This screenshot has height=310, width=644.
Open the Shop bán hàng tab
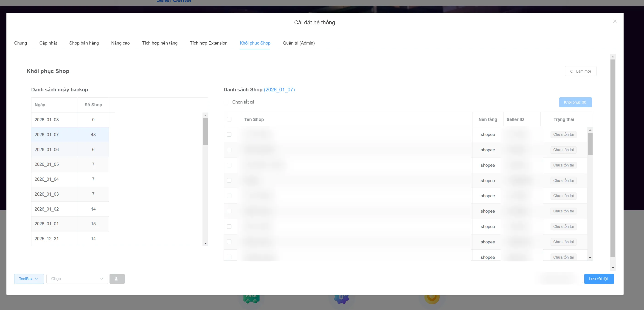84,43
